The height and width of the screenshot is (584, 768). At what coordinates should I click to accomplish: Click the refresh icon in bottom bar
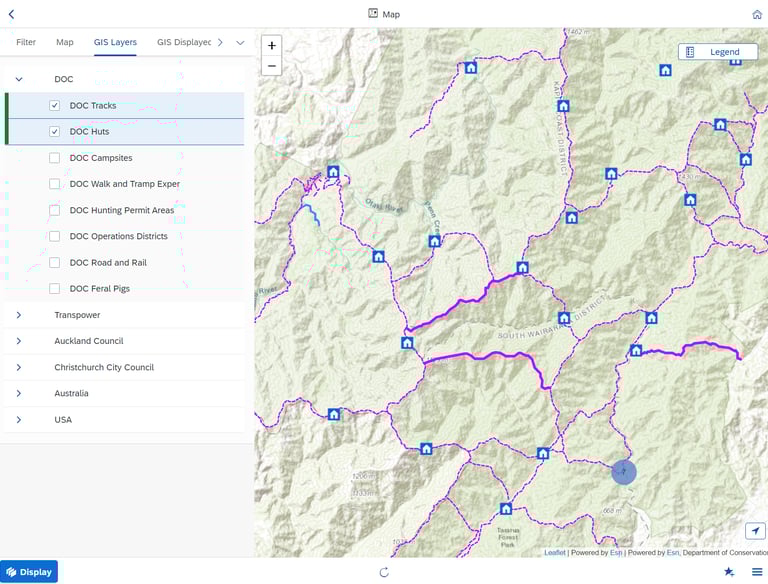tap(384, 572)
